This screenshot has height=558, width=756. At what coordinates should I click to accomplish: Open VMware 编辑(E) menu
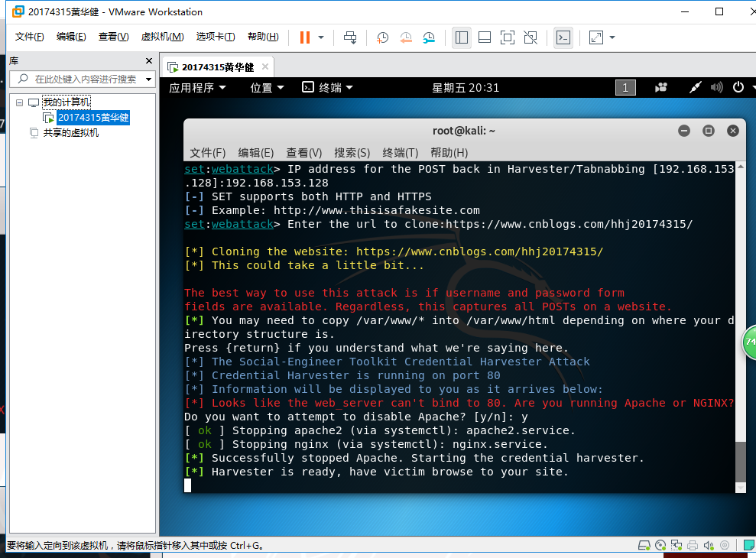coord(71,37)
